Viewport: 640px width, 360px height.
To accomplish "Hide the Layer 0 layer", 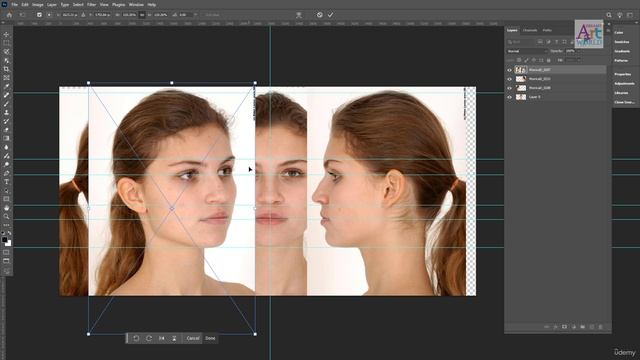I will (x=509, y=97).
